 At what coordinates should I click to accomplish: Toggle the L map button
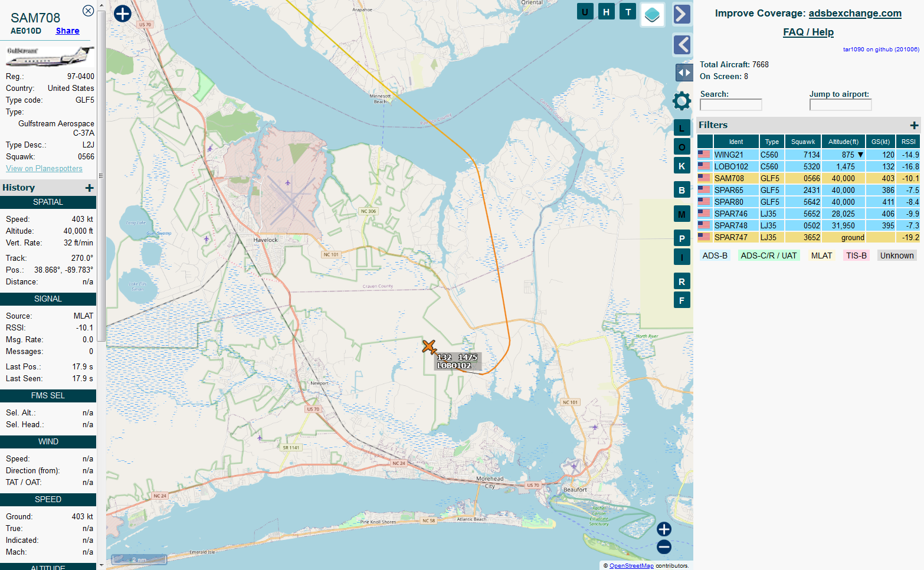pyautogui.click(x=681, y=128)
